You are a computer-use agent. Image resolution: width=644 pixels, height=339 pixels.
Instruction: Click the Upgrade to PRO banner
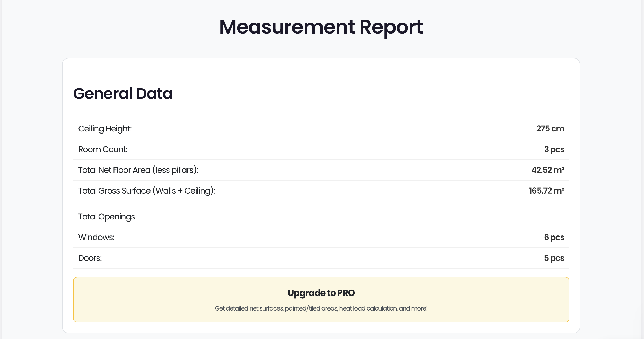[x=321, y=300]
